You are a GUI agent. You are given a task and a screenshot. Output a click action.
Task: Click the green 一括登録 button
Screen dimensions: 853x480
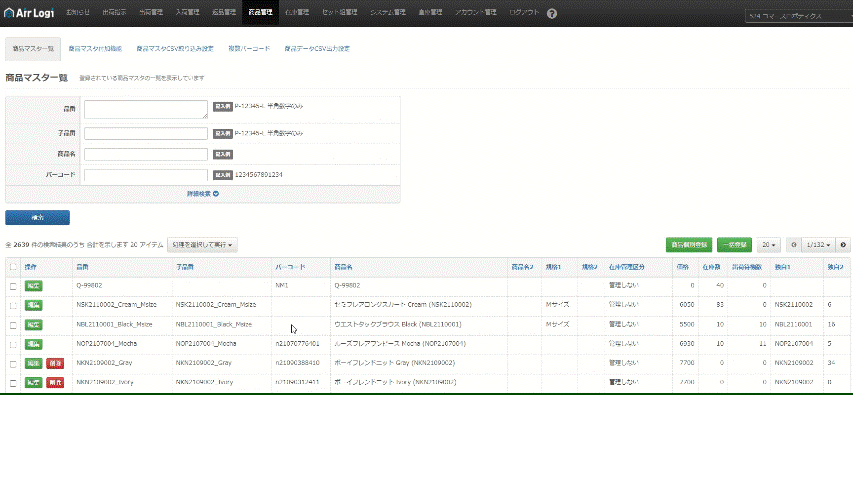tap(735, 244)
